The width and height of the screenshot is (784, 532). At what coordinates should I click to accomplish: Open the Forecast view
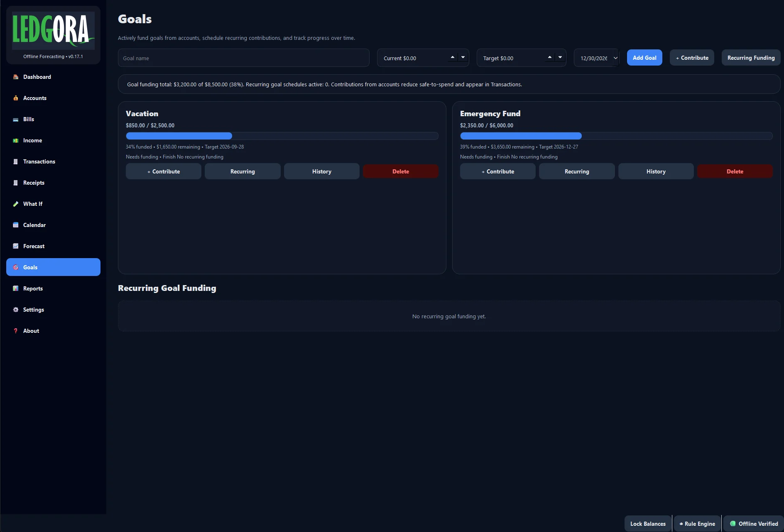coord(53,246)
